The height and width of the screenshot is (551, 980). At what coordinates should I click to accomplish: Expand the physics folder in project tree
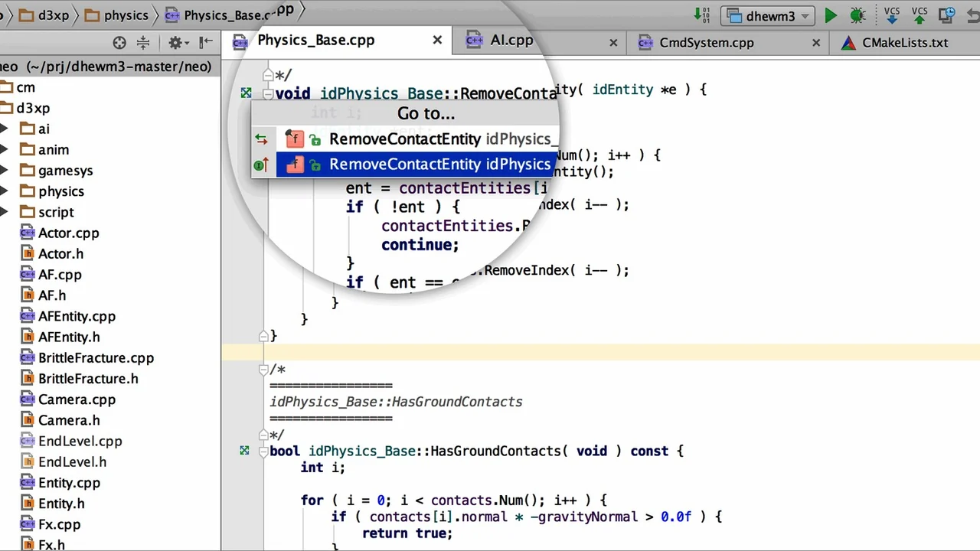click(x=5, y=191)
